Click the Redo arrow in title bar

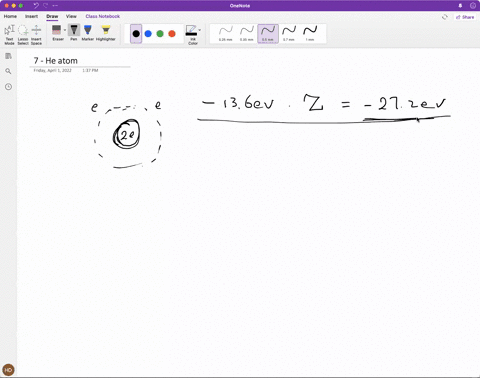(46, 6)
